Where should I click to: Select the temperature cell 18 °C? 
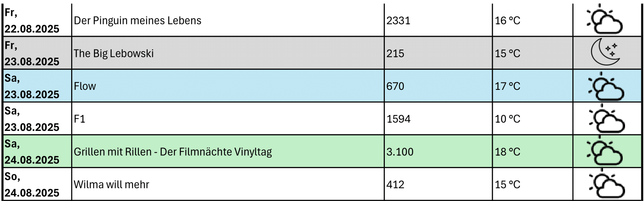click(533, 151)
